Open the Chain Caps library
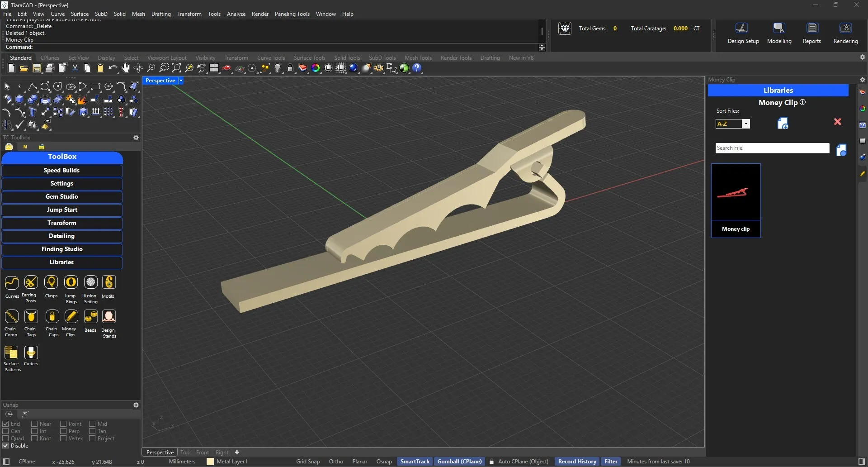The width and height of the screenshot is (868, 467). [52, 317]
